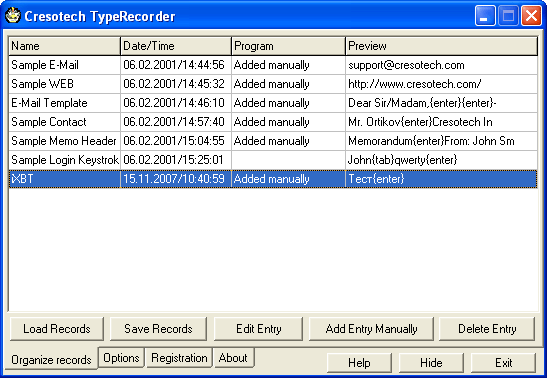Click Added manually in iXBT row
Viewport: 547px width, 378px height.
pos(271,179)
